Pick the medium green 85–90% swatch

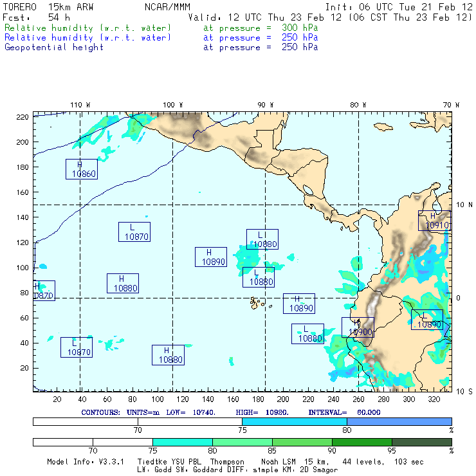pyautogui.click(x=302, y=442)
